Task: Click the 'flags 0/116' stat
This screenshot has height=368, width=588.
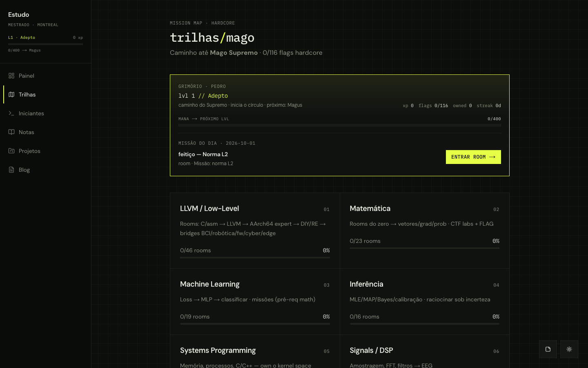Action: [x=433, y=105]
